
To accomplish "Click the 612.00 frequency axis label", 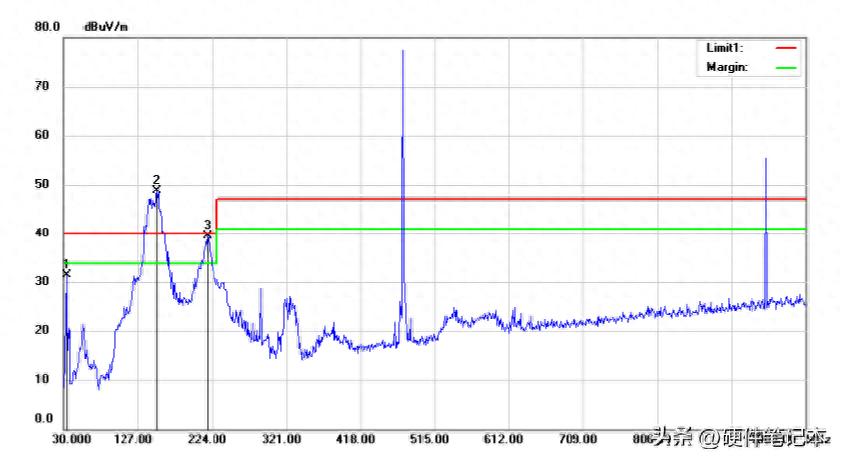I will (503, 439).
